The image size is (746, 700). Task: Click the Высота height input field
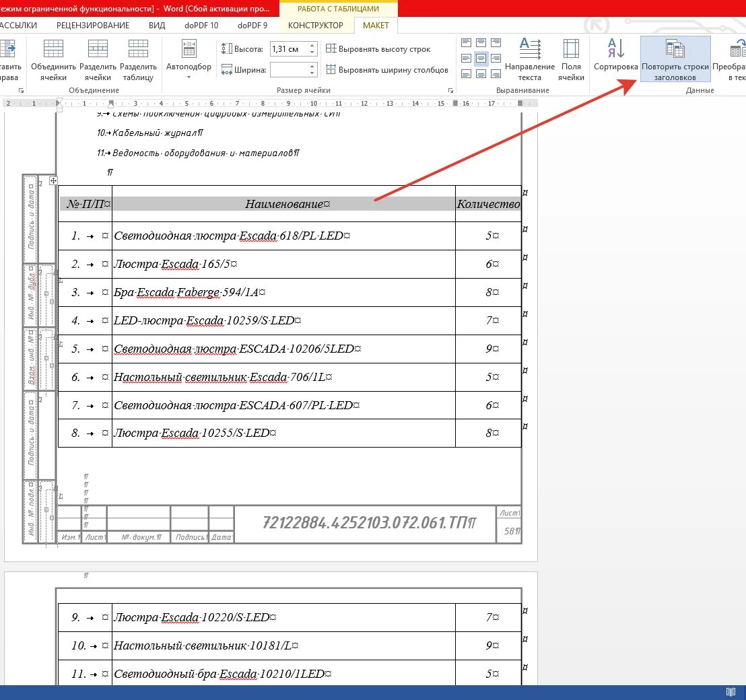pyautogui.click(x=289, y=49)
